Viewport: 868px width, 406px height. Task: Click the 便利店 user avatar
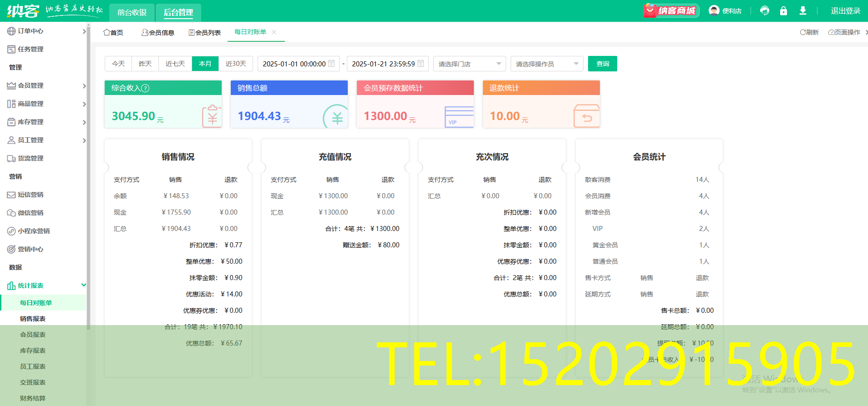click(714, 10)
